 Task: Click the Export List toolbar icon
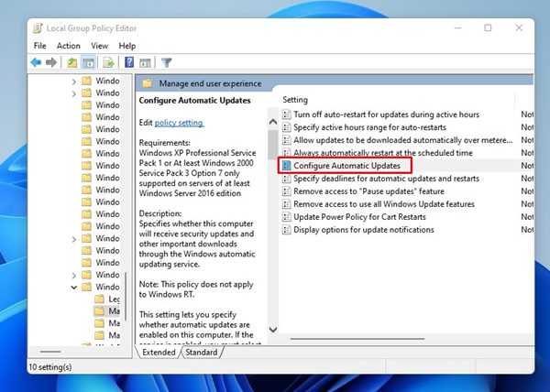tap(108, 62)
